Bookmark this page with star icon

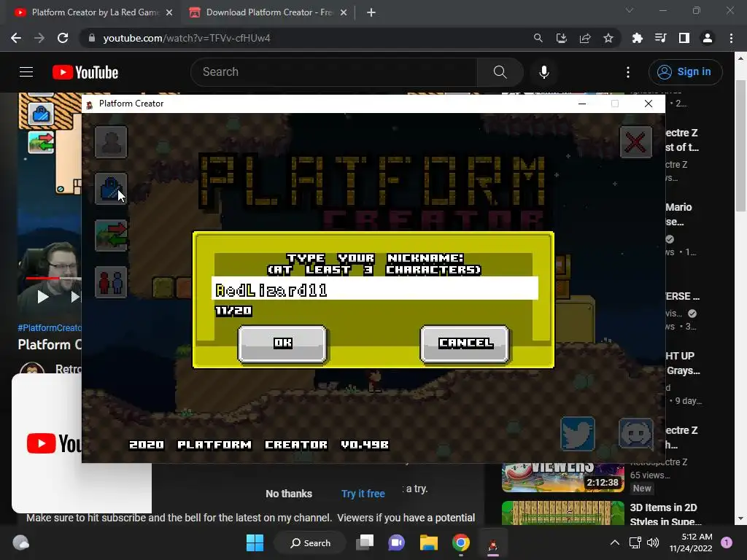pos(608,38)
